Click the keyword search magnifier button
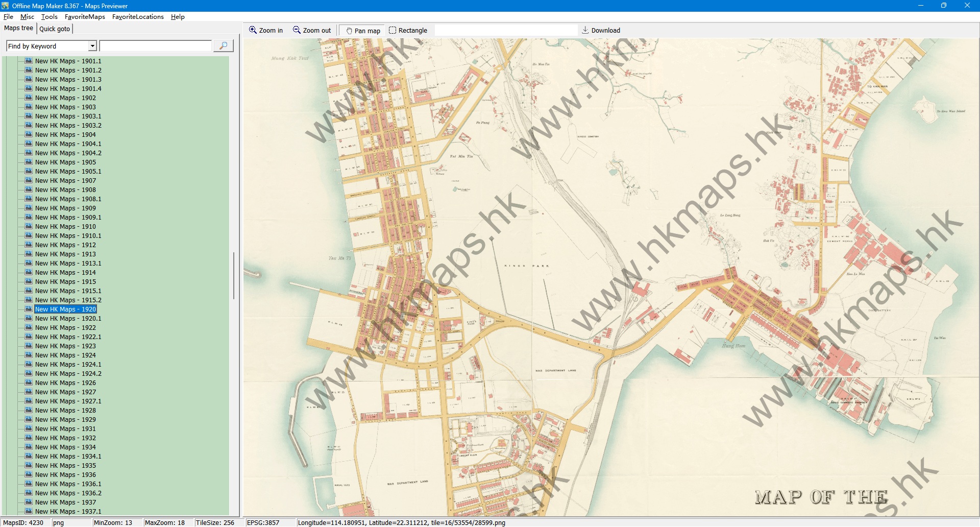Screen dimensions: 980x527 coord(223,46)
